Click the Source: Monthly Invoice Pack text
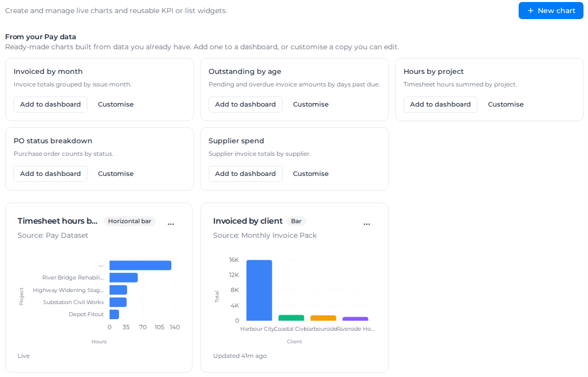 [265, 235]
